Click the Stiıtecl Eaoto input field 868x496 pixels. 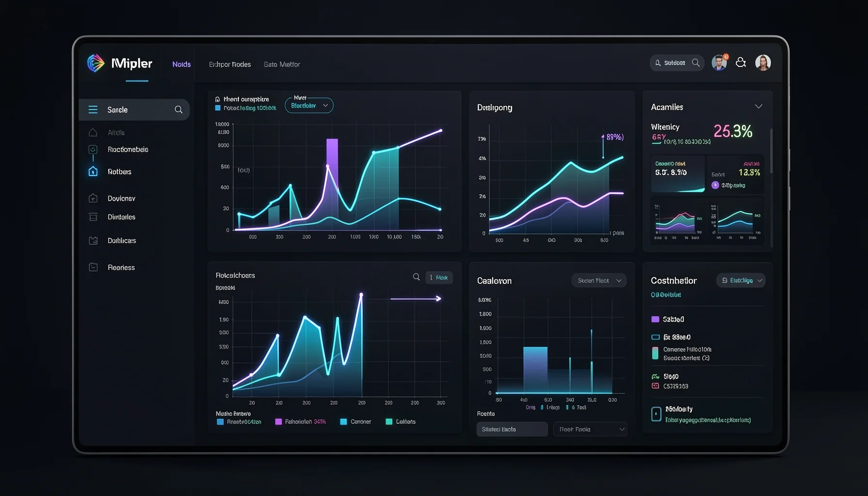pyautogui.click(x=512, y=429)
